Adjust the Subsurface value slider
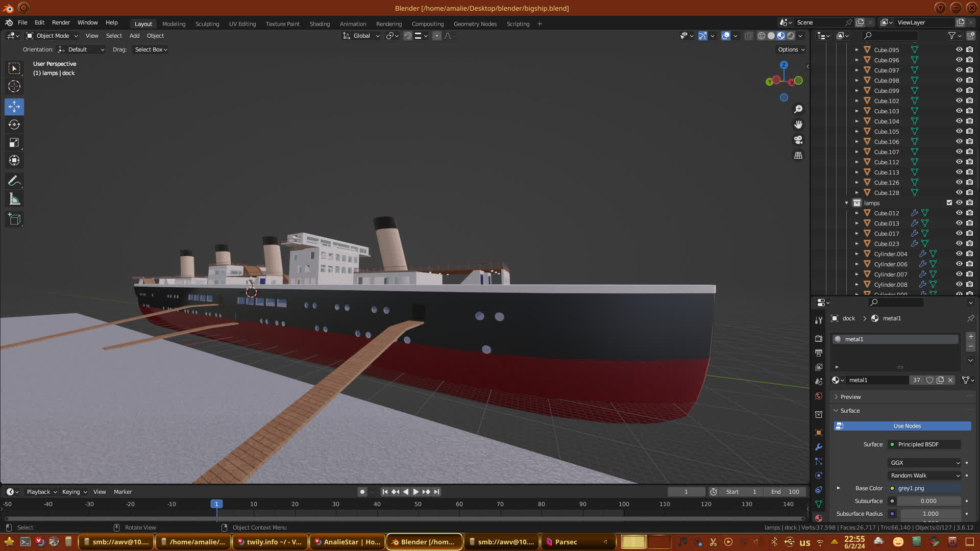The image size is (980, 551). tap(928, 501)
